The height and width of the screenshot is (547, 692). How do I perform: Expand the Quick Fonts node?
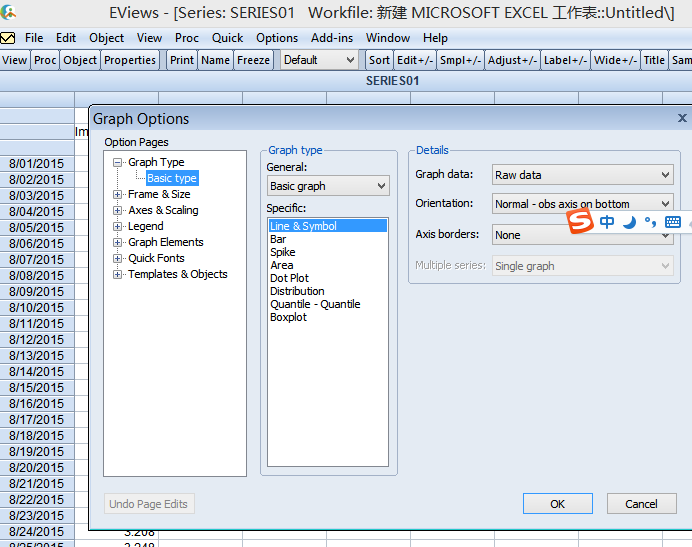click(117, 258)
